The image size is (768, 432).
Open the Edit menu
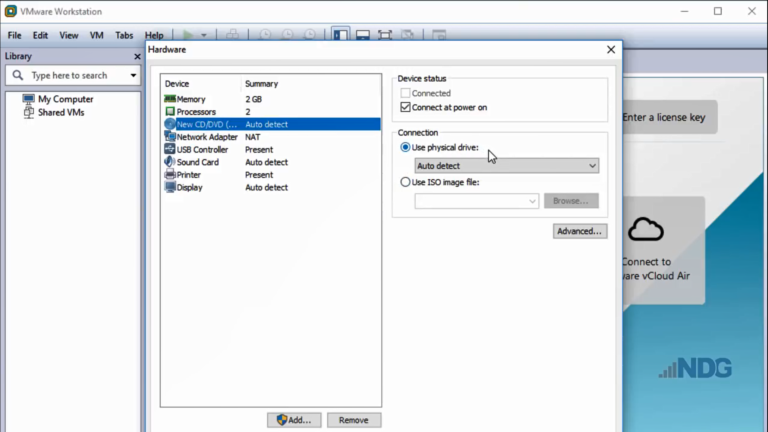tap(40, 35)
